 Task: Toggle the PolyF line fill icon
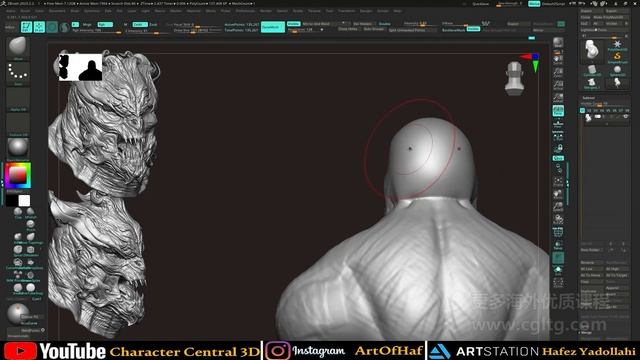pos(558,233)
